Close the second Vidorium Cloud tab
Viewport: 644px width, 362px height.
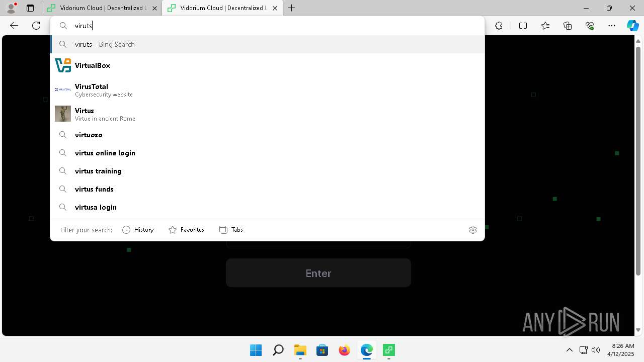275,8
